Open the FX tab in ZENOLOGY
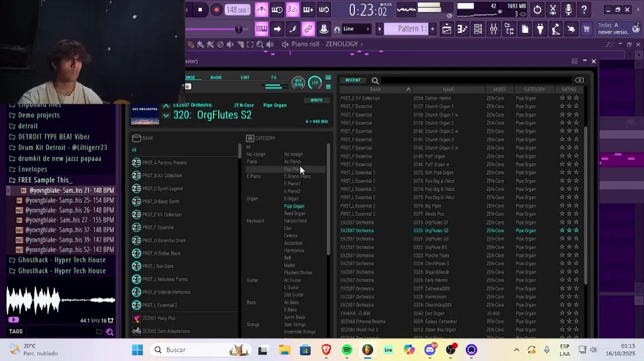 click(x=274, y=77)
